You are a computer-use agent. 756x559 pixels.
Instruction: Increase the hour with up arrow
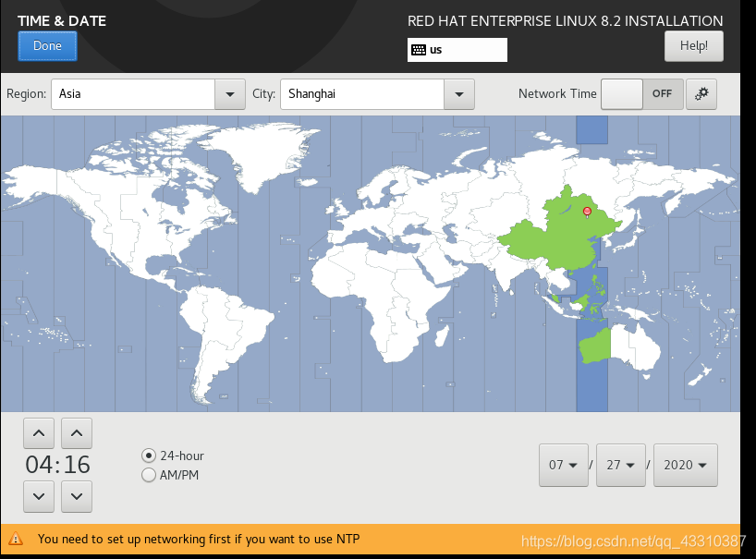[39, 433]
